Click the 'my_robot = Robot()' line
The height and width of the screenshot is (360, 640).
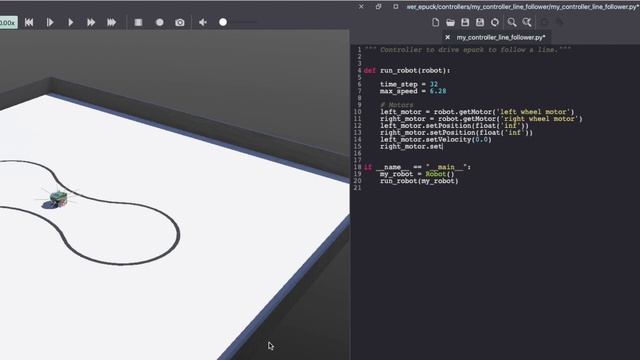417,174
